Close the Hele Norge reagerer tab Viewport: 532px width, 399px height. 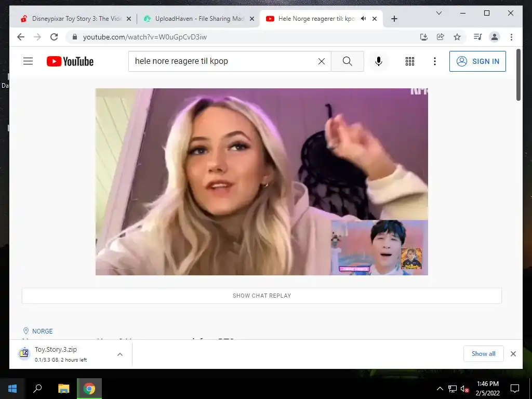374,19
